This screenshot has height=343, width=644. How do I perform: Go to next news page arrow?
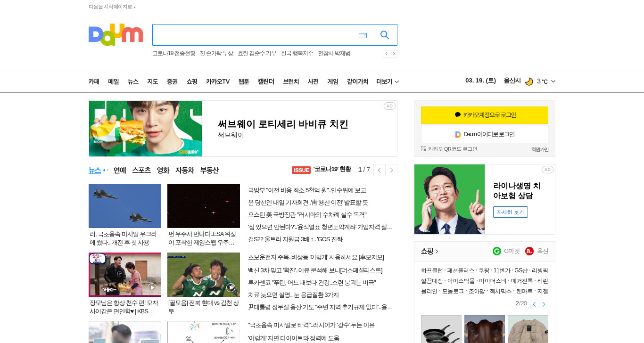(x=391, y=170)
